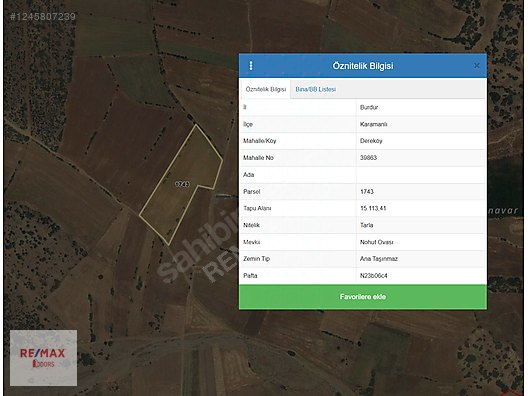This screenshot has width=528, height=396.
Task: Switch to the Bina/BB Listesi tab
Action: click(316, 89)
